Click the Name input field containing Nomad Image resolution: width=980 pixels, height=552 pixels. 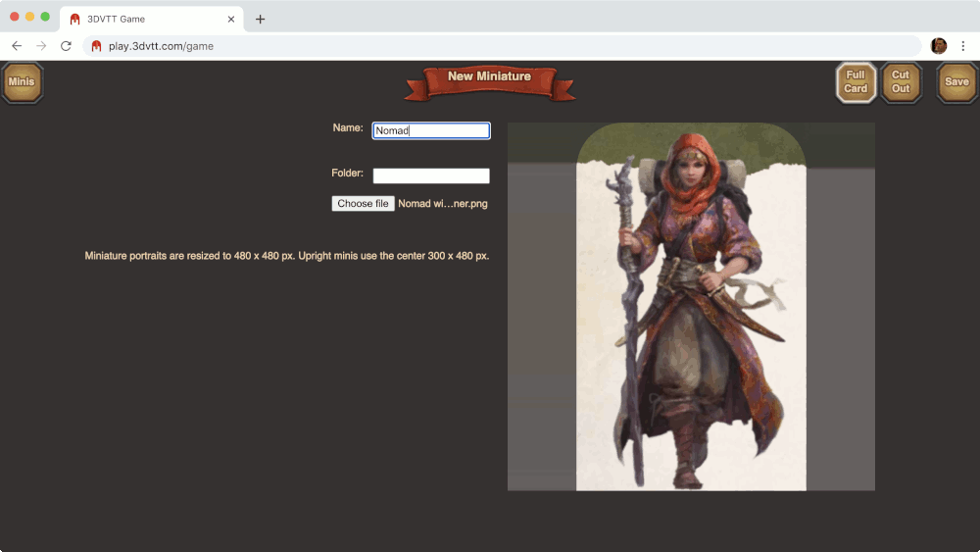431,130
